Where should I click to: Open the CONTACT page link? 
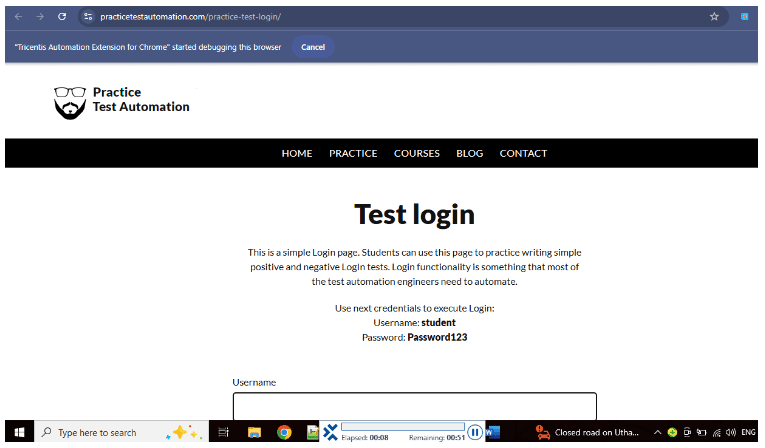pyautogui.click(x=523, y=154)
